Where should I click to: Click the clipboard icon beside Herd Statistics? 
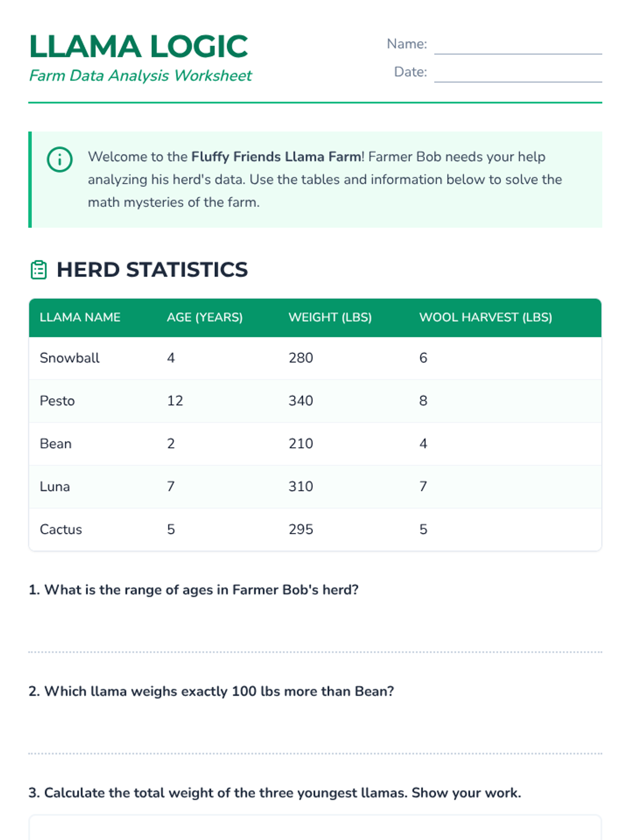point(39,270)
